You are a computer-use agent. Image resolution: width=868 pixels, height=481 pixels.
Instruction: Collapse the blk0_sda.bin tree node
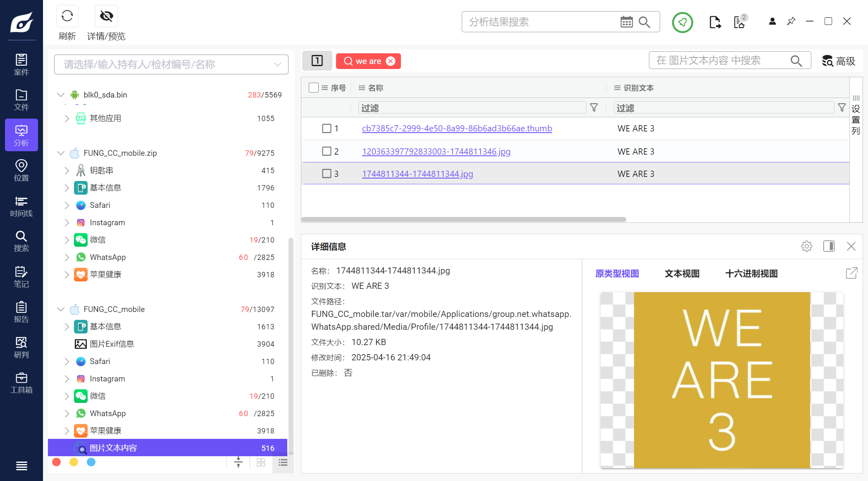(x=61, y=95)
